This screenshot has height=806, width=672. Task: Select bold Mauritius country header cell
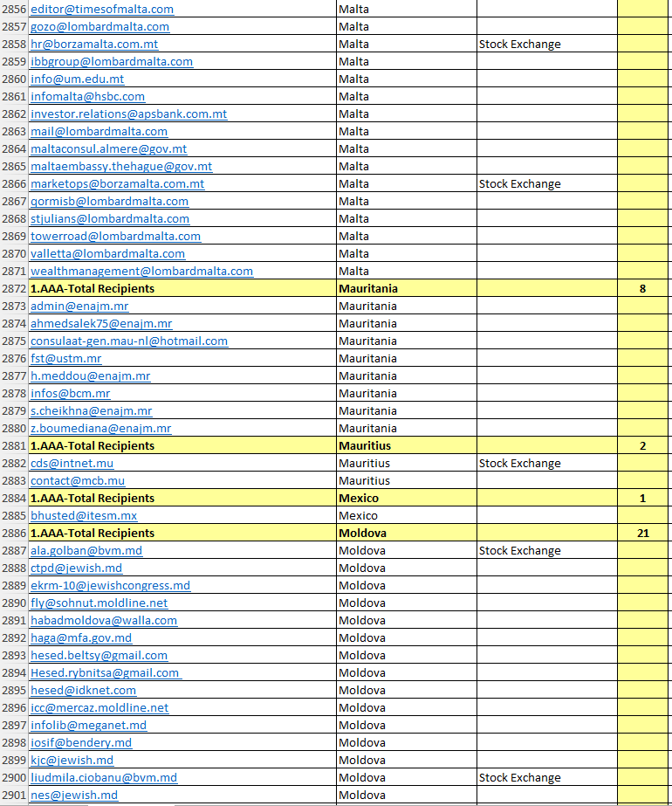[407, 446]
